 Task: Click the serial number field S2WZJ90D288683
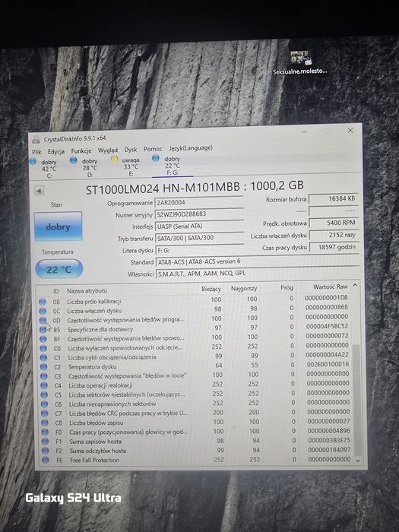pos(199,214)
